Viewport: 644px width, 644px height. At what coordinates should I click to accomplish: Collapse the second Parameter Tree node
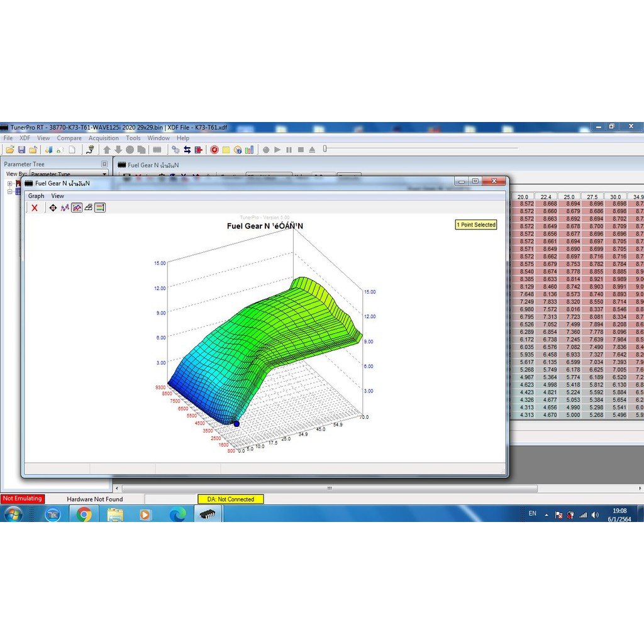[10, 192]
